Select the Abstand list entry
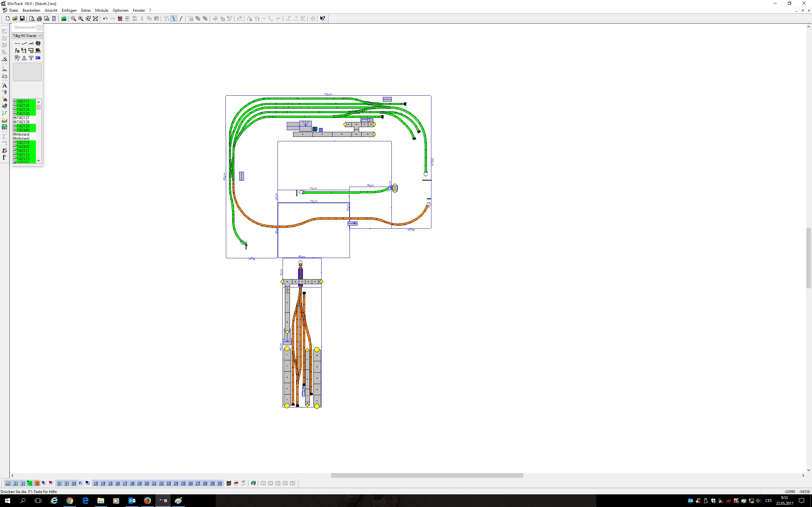Screen dimensions: 812x507 (23, 134)
